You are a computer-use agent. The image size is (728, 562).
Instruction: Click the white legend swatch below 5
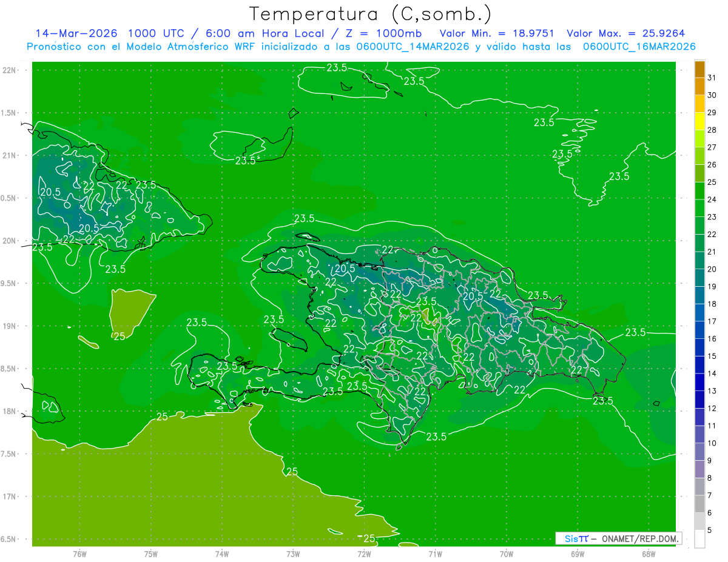point(699,539)
